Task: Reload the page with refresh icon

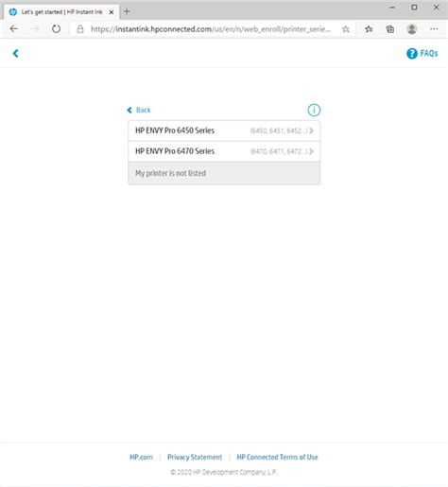Action: tap(56, 29)
